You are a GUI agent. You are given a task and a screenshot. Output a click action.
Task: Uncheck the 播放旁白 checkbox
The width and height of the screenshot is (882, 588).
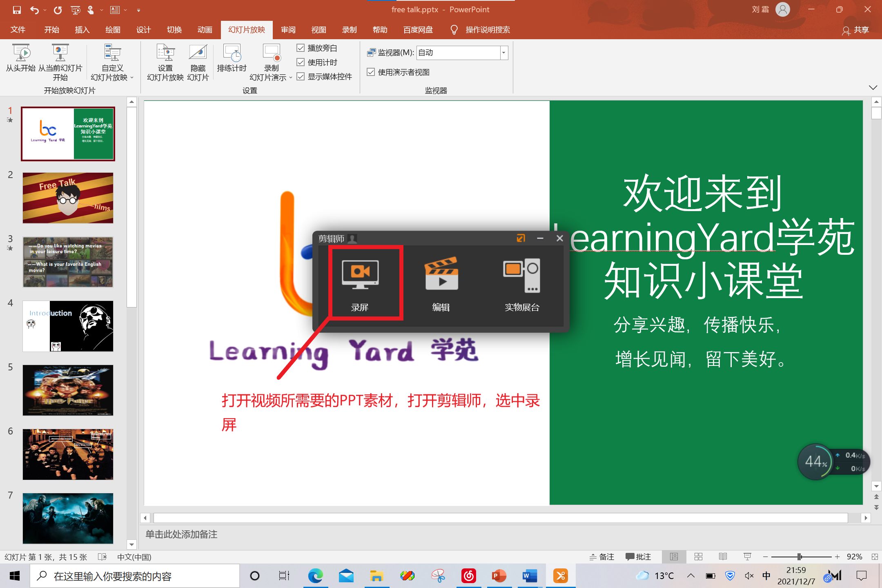point(301,48)
